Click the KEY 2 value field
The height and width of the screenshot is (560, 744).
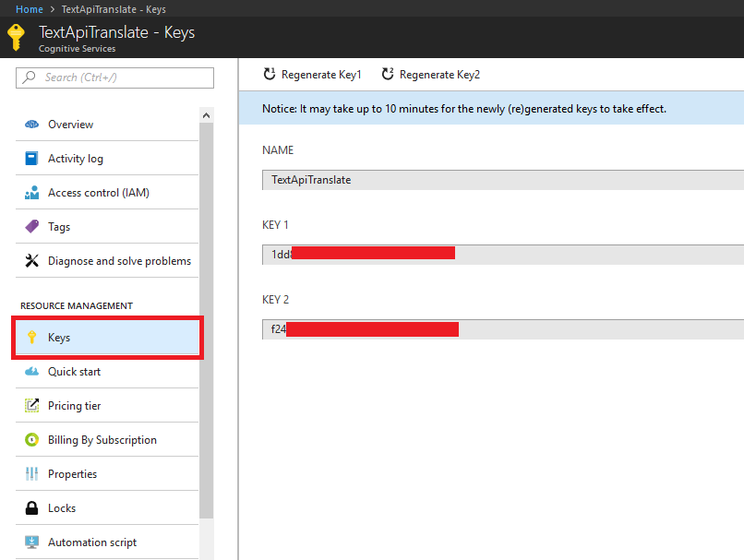503,329
